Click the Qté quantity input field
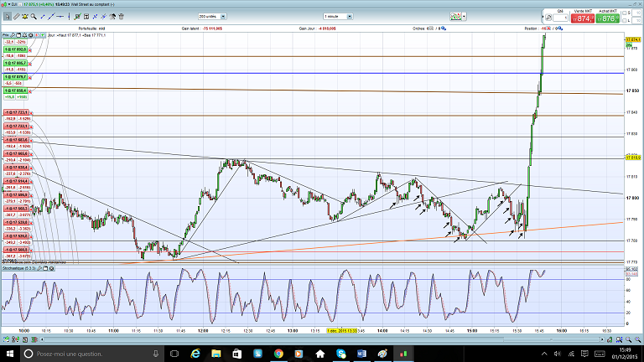This screenshot has width=644, height=362. [x=561, y=18]
